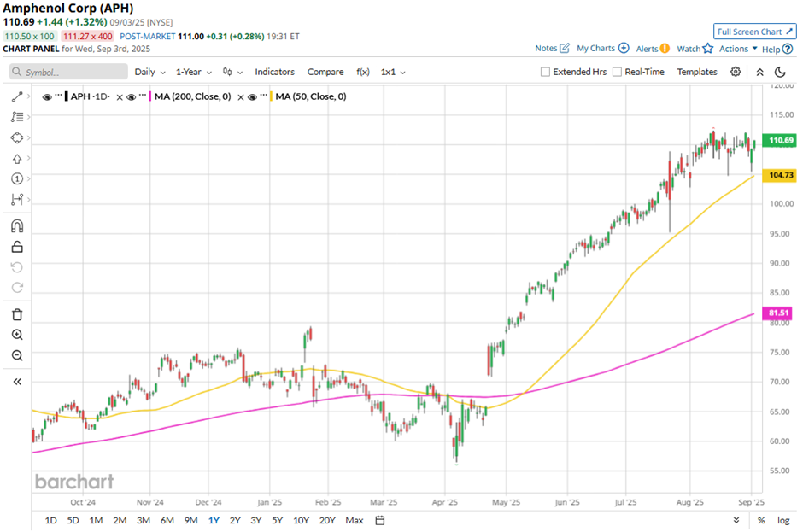The height and width of the screenshot is (532, 803).
Task: Open the candlestick chart type dropdown
Action: [x=232, y=73]
